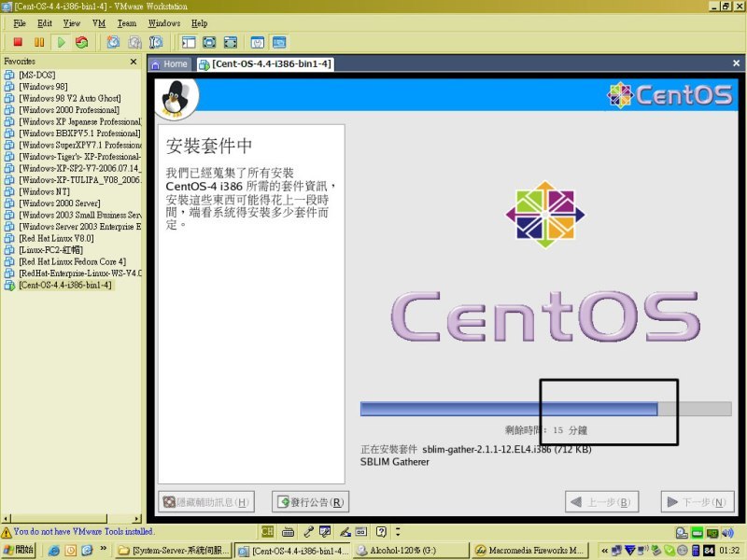Image resolution: width=747 pixels, height=560 pixels.
Task: Click the 發行公告 (R) button
Action: pyautogui.click(x=310, y=502)
